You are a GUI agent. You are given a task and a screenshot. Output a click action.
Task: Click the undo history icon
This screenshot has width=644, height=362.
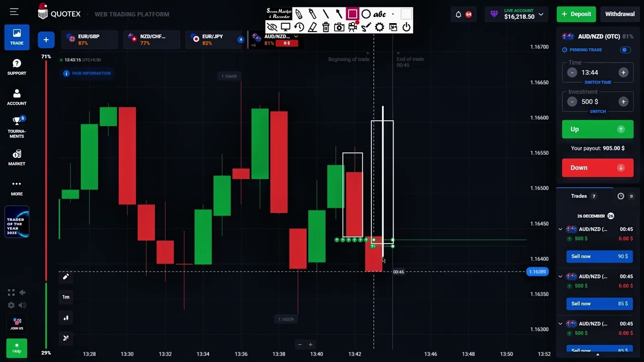[299, 27]
